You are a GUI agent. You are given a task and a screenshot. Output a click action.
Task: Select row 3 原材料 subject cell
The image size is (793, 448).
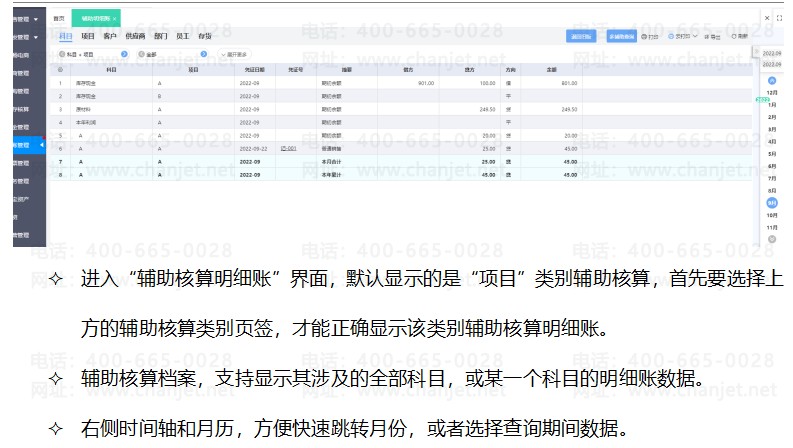click(111, 109)
